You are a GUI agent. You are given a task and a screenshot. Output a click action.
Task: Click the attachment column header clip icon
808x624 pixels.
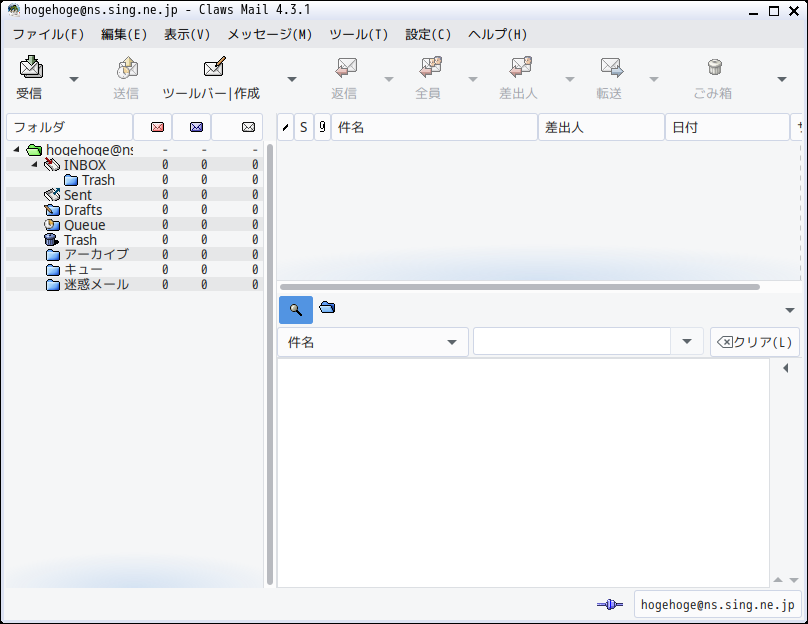coord(322,127)
